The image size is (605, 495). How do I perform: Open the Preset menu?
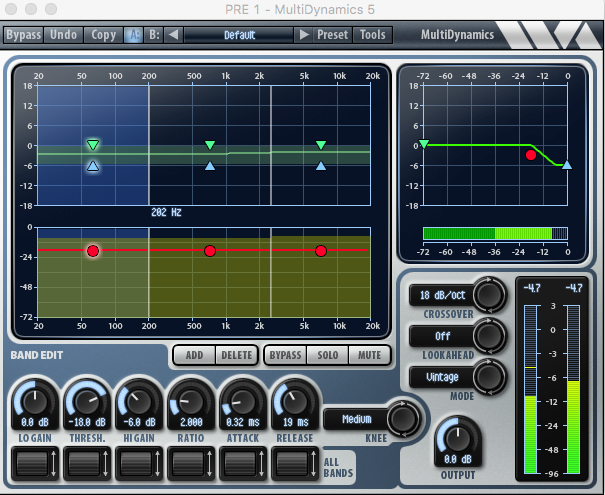332,35
